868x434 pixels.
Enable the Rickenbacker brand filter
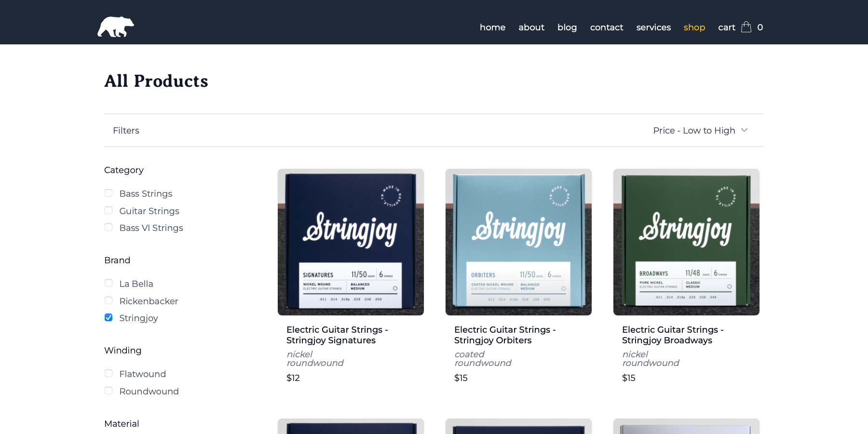click(x=108, y=300)
